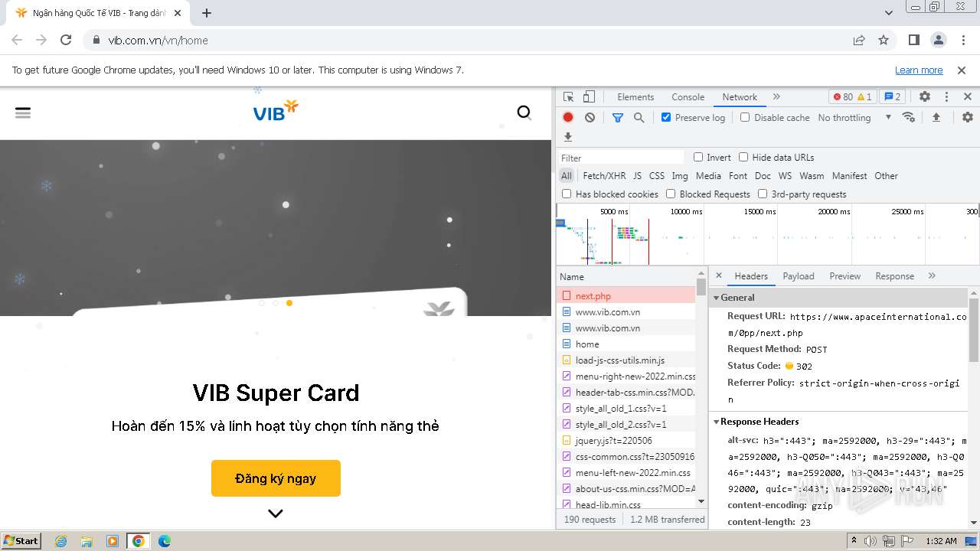Click the VIB logo
Viewport: 980px width, 551px height.
[x=276, y=111]
